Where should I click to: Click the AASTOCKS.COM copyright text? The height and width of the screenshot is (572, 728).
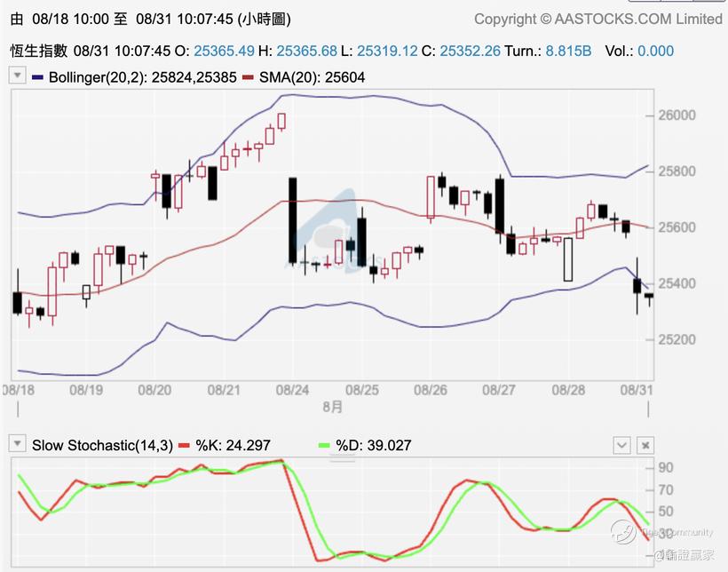(x=598, y=19)
